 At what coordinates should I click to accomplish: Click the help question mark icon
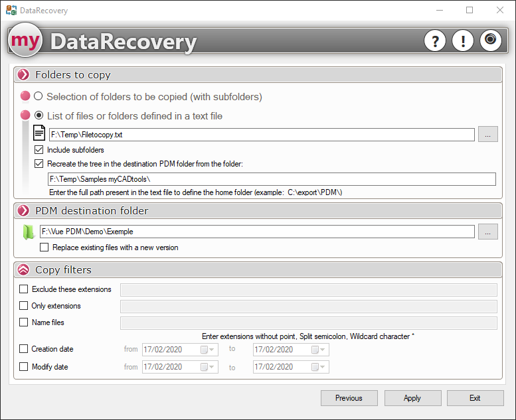tap(434, 41)
